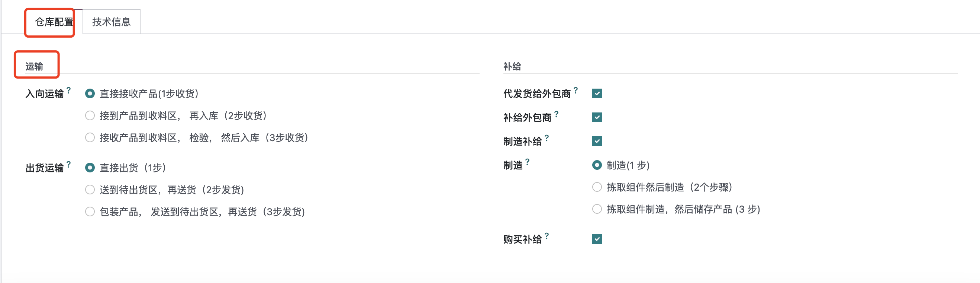Show help icon beside 制造补给
This screenshot has width=980, height=283.
pos(547,138)
